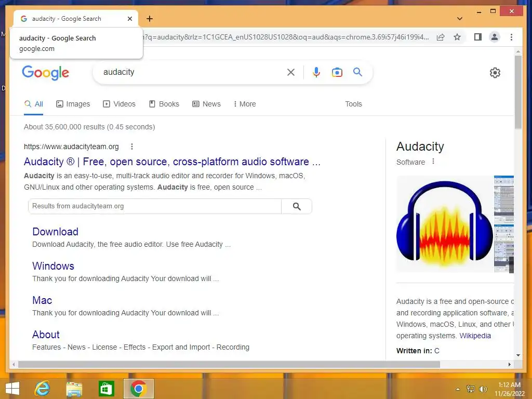The width and height of the screenshot is (532, 399).
Task: Submit search with magnifier icon
Action: pos(357,72)
